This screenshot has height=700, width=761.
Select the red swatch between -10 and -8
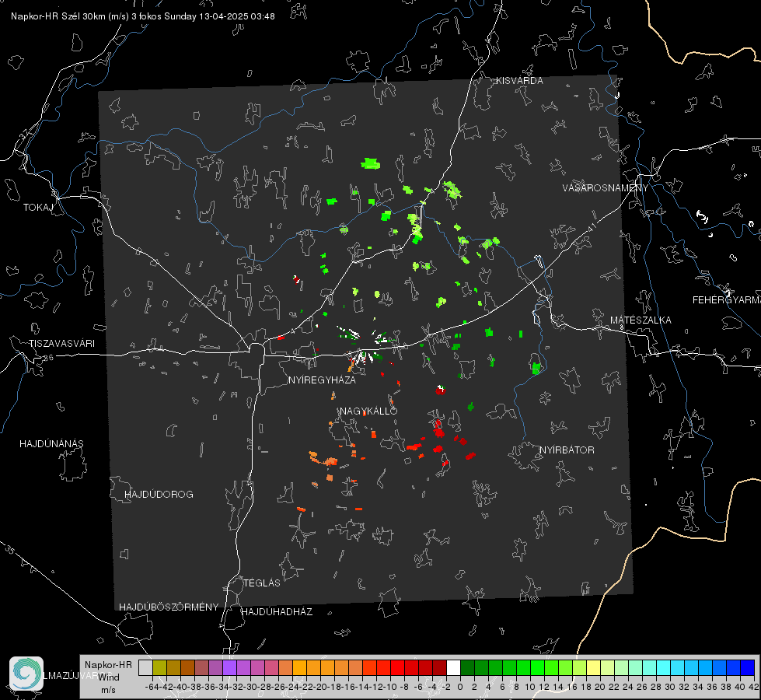[397, 667]
